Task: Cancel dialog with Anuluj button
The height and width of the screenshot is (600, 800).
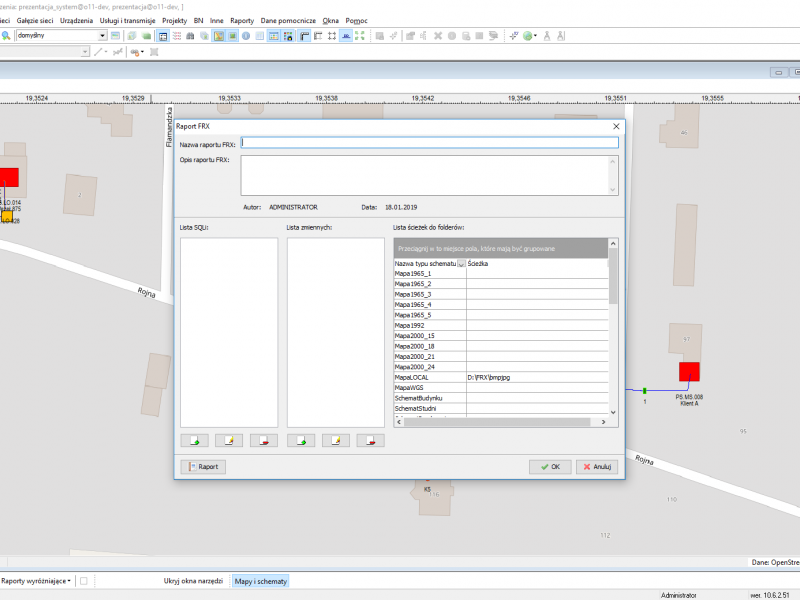Action: point(597,467)
